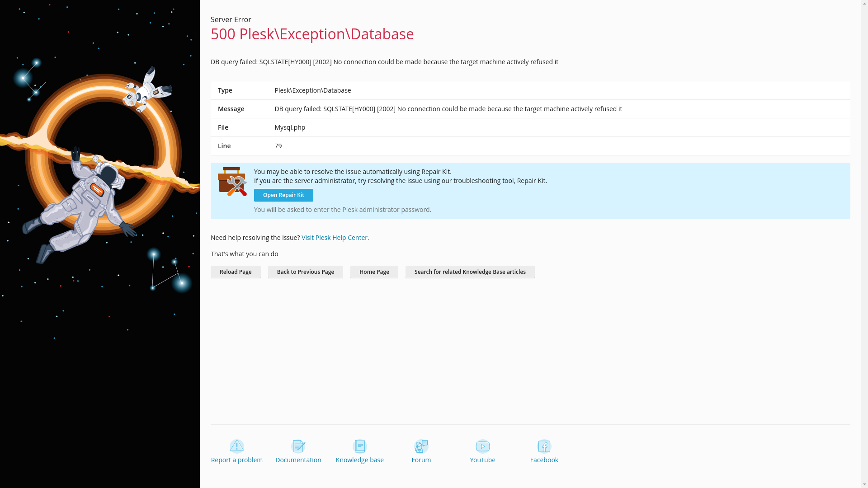The width and height of the screenshot is (868, 488).
Task: Click the 'Message' row label
Action: [231, 109]
